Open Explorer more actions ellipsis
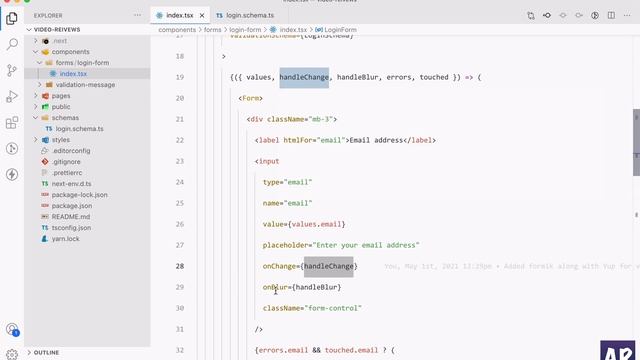The width and height of the screenshot is (640, 360). pyautogui.click(x=137, y=15)
